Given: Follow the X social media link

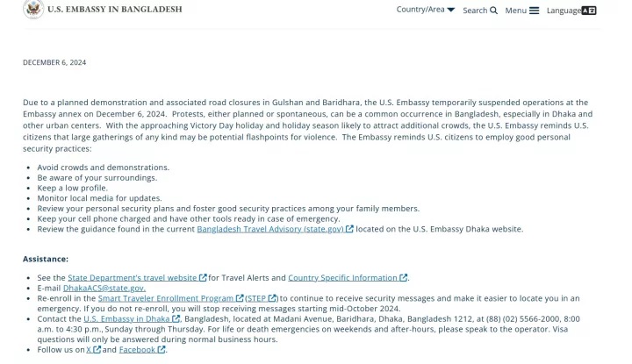Looking at the screenshot, I should click(x=89, y=350).
